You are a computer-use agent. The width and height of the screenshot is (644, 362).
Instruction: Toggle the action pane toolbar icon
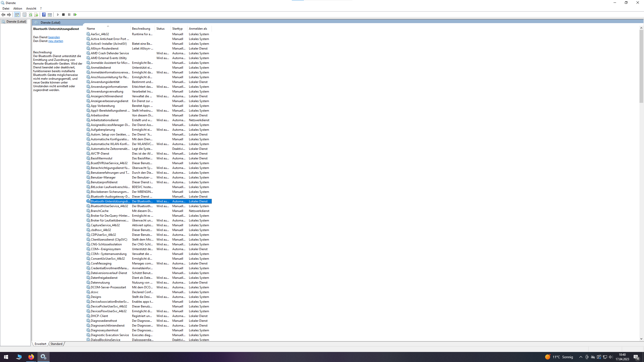(50, 15)
